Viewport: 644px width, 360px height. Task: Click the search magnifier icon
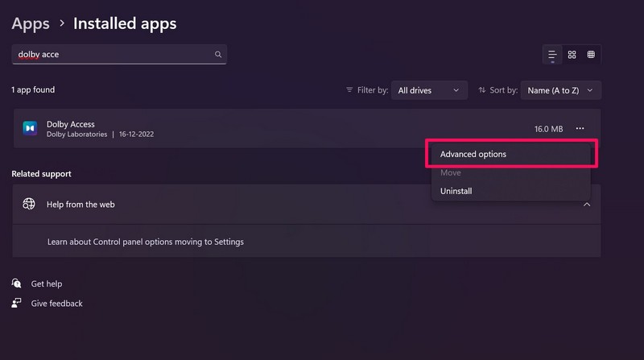click(218, 55)
